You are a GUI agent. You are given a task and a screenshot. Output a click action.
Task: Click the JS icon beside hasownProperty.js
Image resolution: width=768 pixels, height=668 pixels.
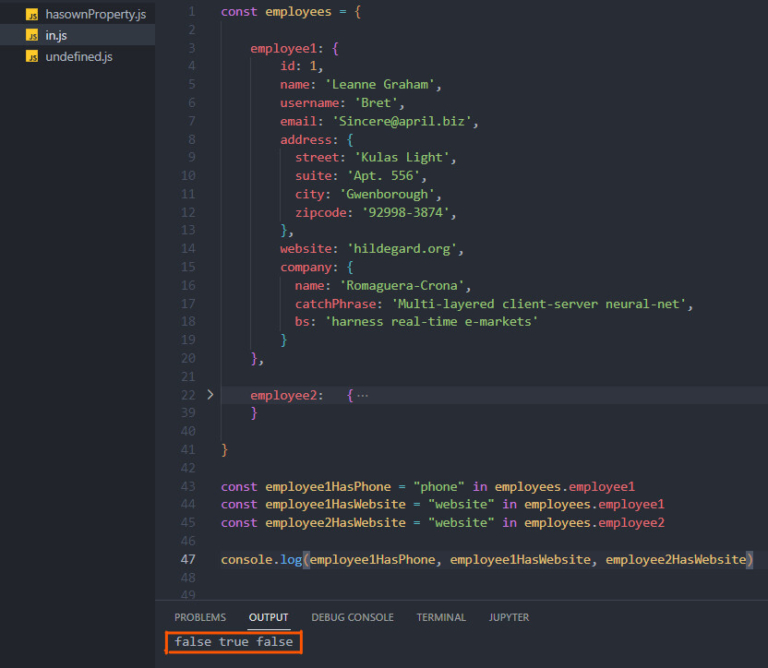click(x=32, y=15)
